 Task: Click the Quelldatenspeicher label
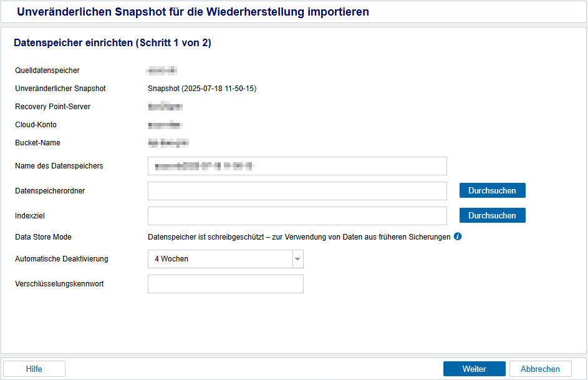pos(47,71)
